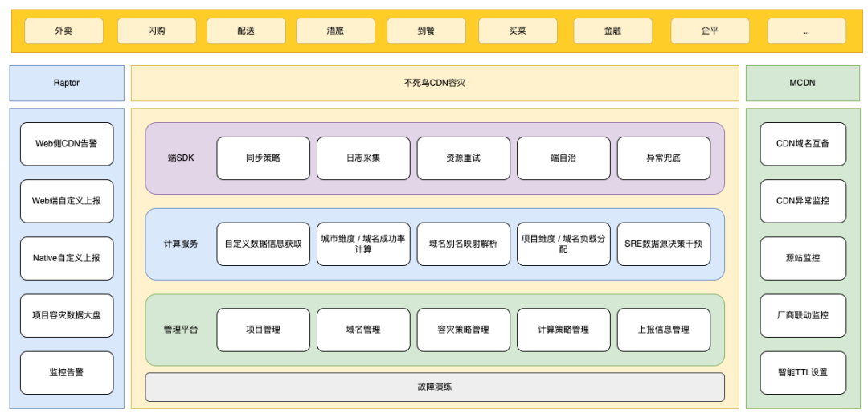Click the 容灾策略管理 box
Viewport: 868px width, 414px height.
pos(463,330)
